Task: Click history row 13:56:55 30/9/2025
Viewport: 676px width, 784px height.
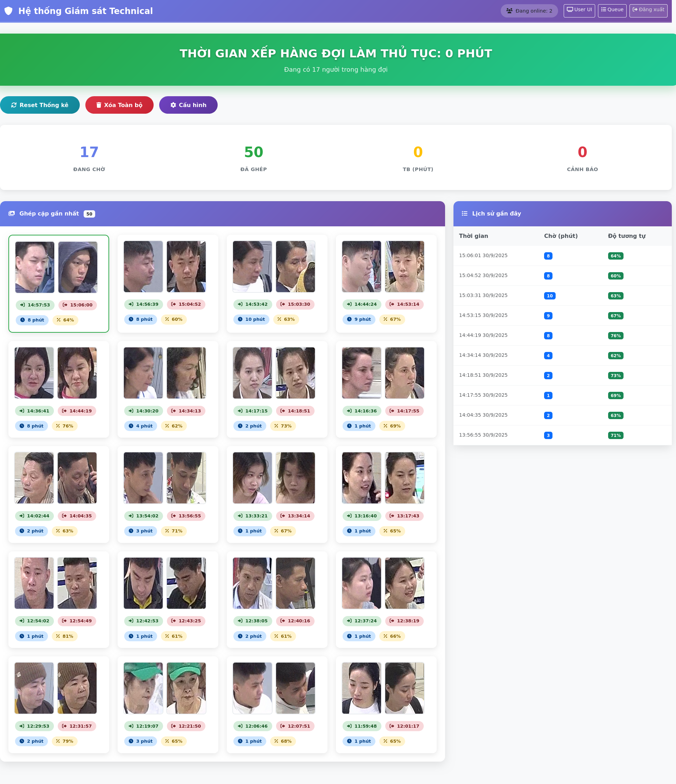Action: click(x=562, y=435)
